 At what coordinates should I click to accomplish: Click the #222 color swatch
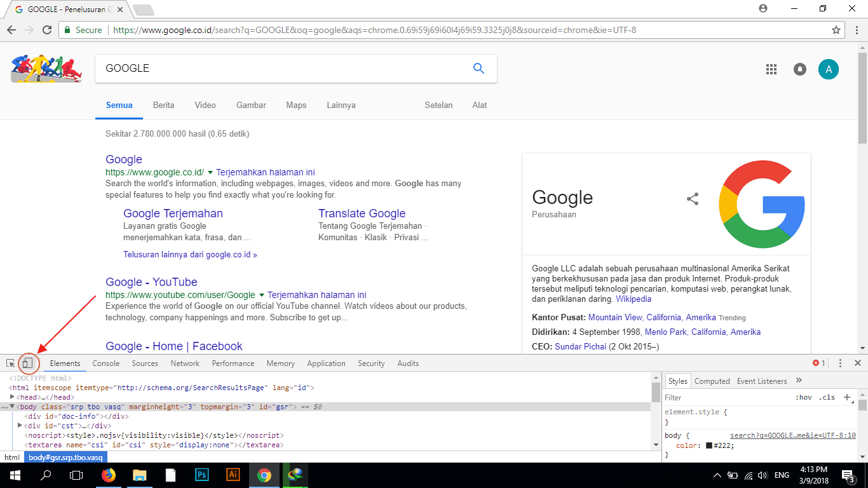[x=709, y=445]
